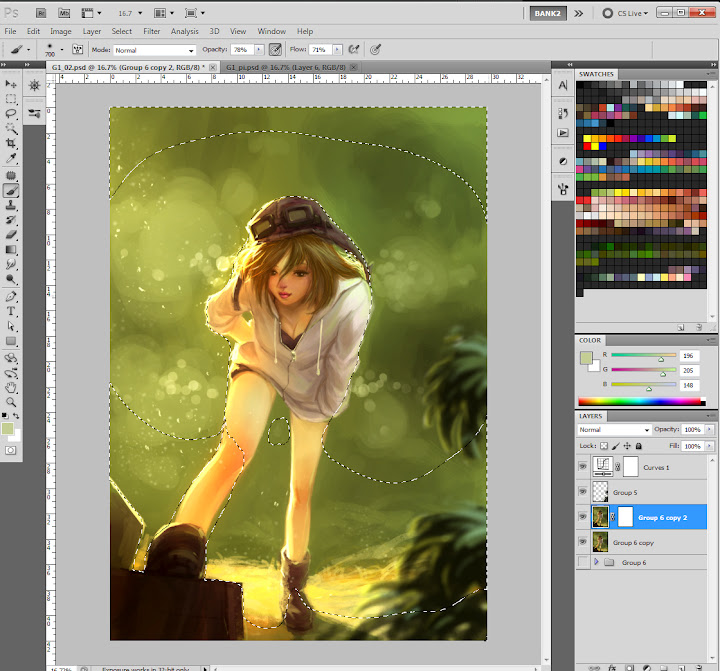Open the brush Flow slider arrow
The image size is (720, 671).
338,50
